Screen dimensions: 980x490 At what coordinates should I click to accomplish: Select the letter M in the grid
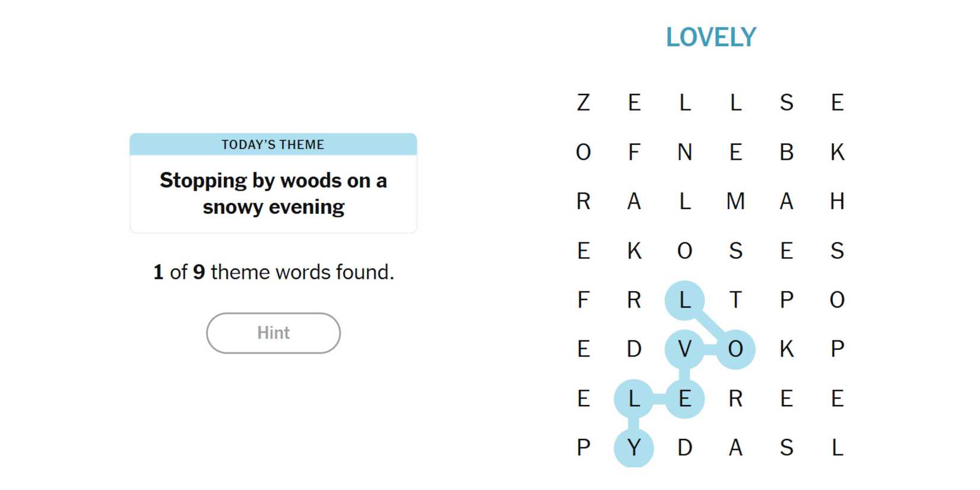(735, 201)
